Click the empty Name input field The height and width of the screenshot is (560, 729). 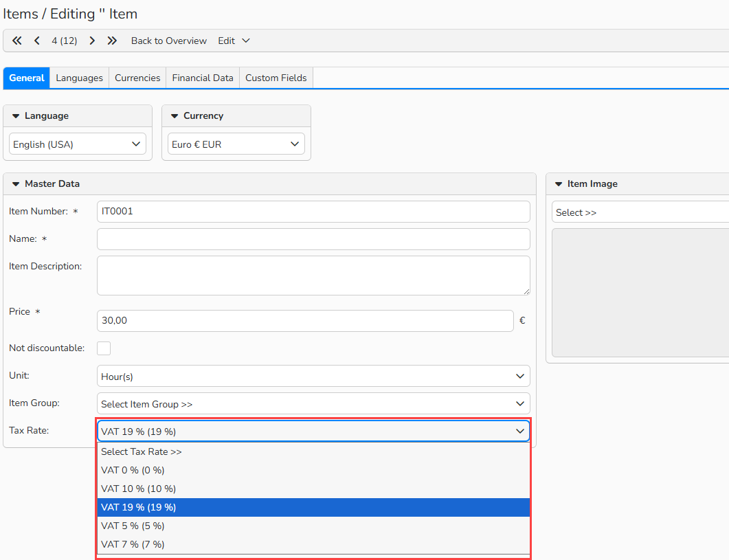click(313, 239)
